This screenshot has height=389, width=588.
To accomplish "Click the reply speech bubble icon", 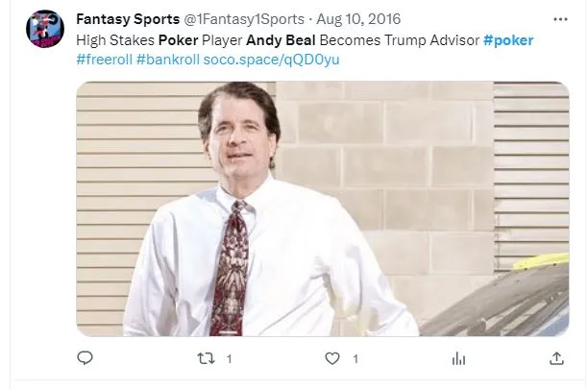I will coord(85,358).
